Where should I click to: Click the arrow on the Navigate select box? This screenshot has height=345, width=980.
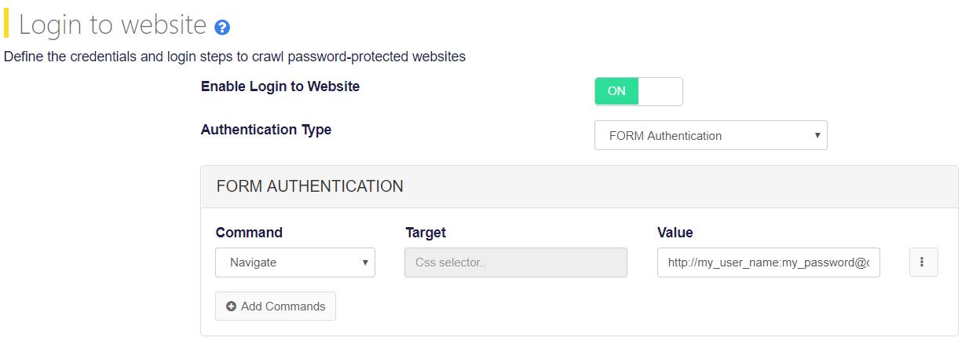pos(365,262)
